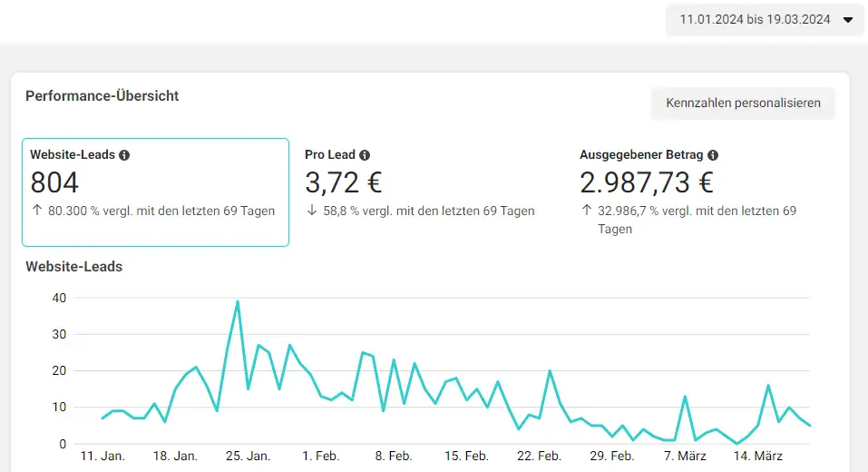
Task: Click the 58,8 % comparison text
Action: tap(429, 211)
